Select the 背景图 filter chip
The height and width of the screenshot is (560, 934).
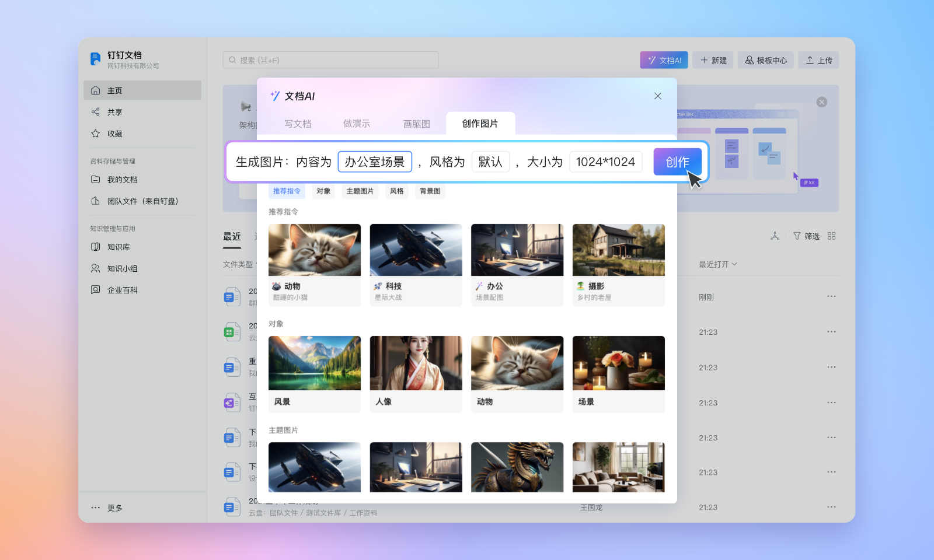click(x=430, y=191)
